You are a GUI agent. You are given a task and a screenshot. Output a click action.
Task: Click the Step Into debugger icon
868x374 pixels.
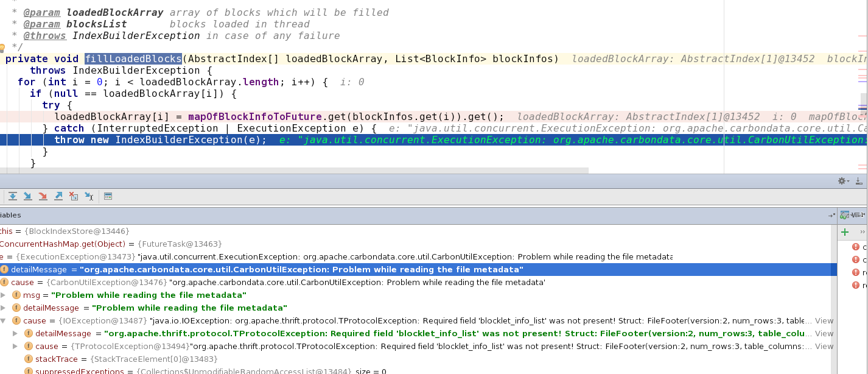coord(27,196)
